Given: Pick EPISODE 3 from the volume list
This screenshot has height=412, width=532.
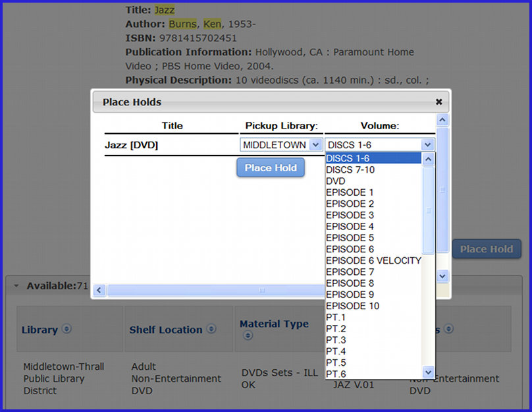Looking at the screenshot, I should coord(373,215).
